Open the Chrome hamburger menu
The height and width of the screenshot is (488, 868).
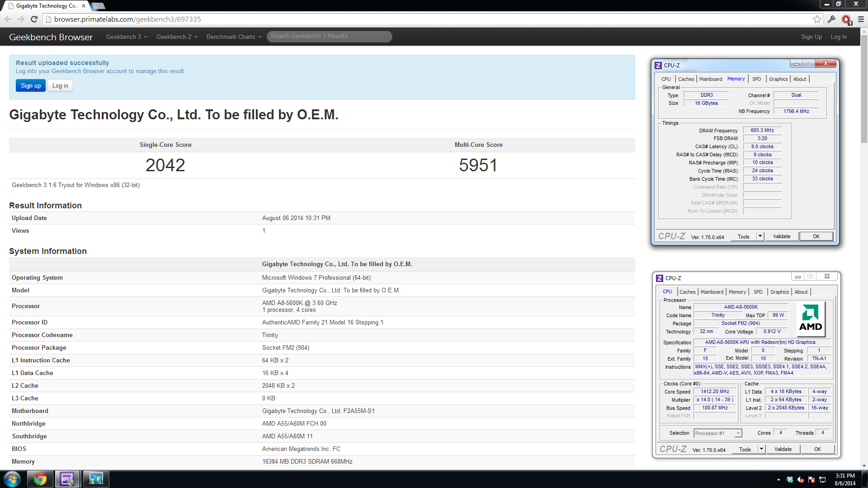click(861, 19)
